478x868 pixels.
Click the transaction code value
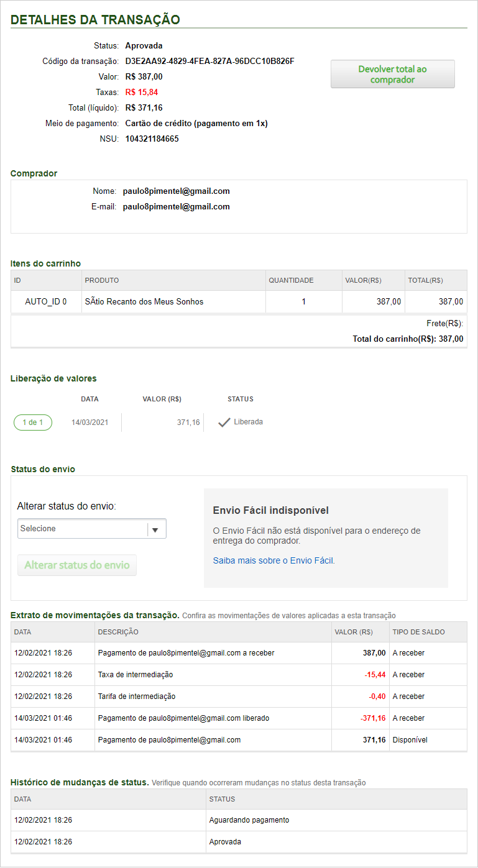(x=209, y=62)
